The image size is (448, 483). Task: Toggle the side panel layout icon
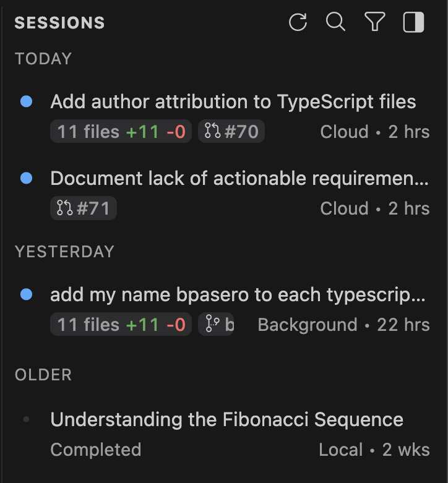pyautogui.click(x=413, y=23)
